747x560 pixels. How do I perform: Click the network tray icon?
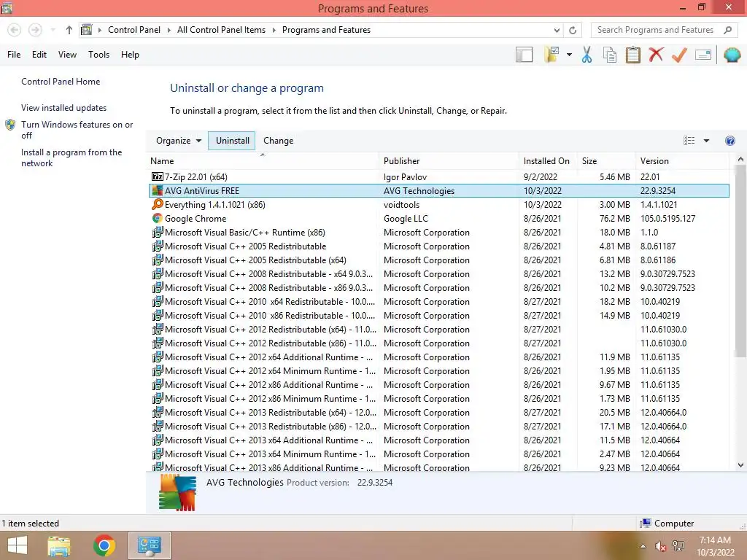[678, 546]
